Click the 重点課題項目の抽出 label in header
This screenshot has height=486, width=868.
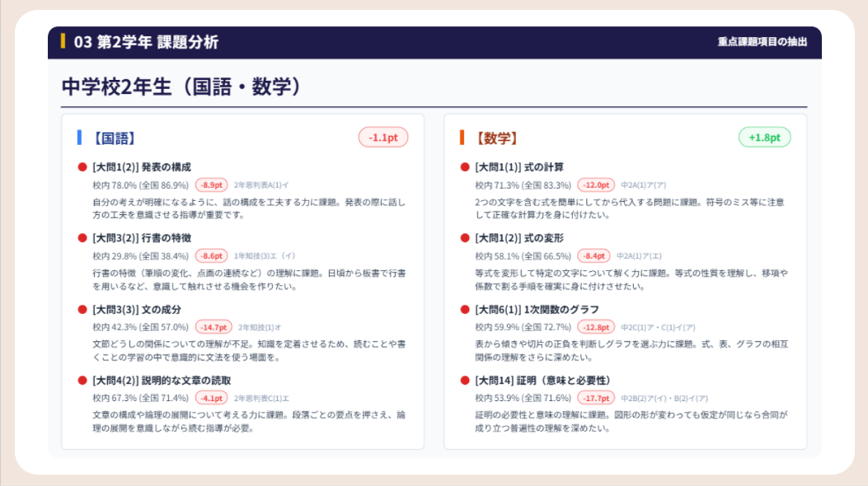[762, 42]
